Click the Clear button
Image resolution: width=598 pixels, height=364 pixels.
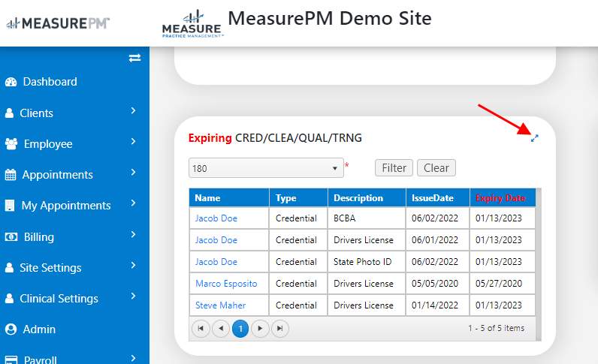pyautogui.click(x=436, y=168)
